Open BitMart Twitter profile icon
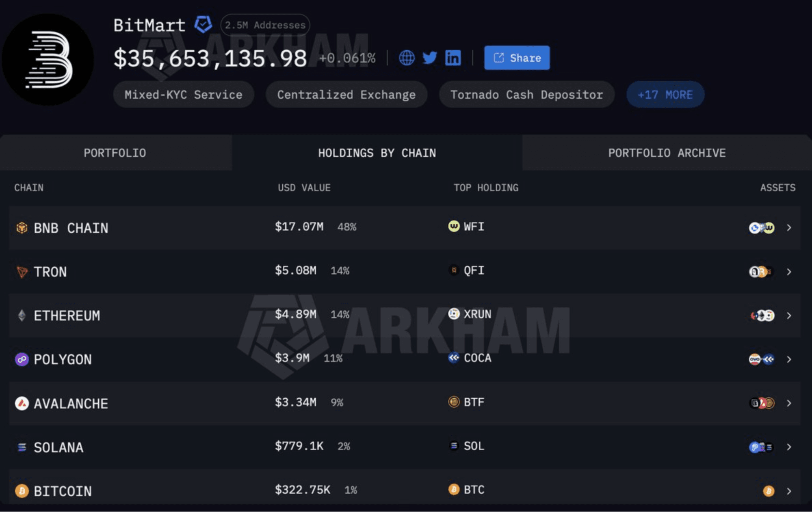Screen dimensions: 812x512 tap(430, 58)
